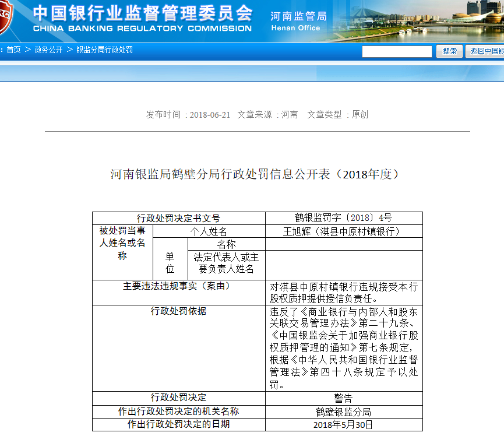Click the city skyline banner image
Image resolution: width=504 pixels, height=443 pixels.
420,20
